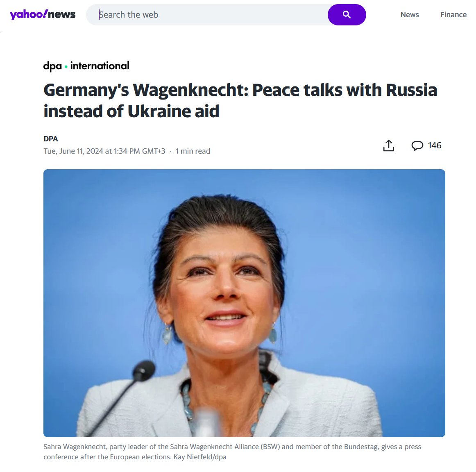Click the microphone in the article photo

point(143,371)
